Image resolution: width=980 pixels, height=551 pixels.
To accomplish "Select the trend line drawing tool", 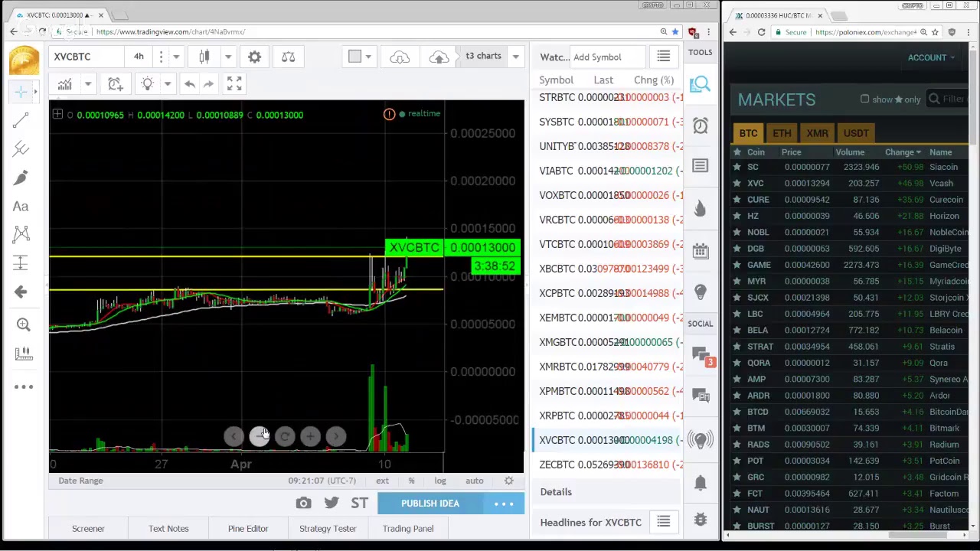I will point(21,120).
